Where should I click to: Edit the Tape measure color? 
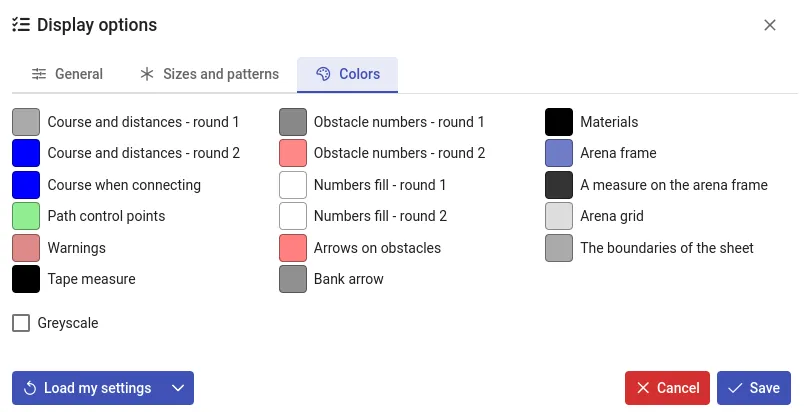26,278
